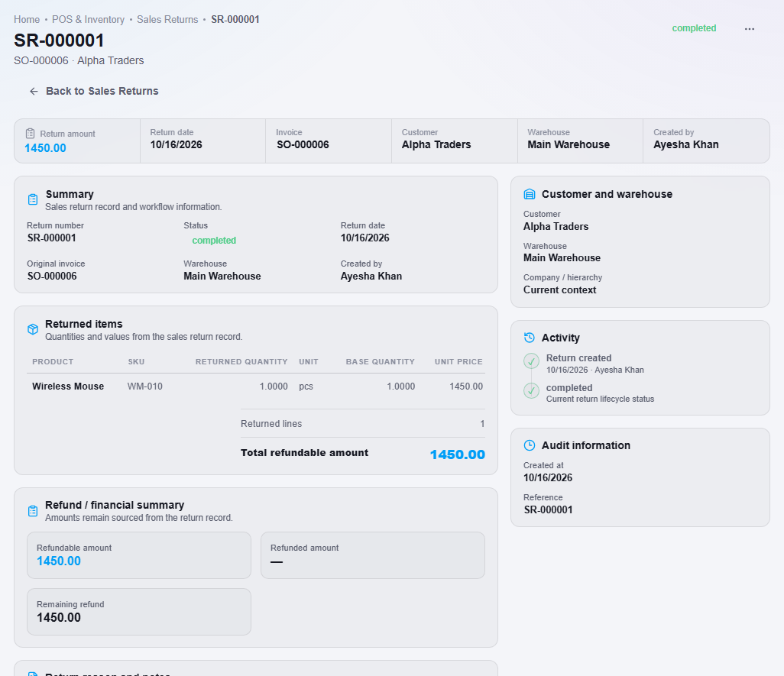
Task: Click the back arrow icon
Action: point(34,91)
